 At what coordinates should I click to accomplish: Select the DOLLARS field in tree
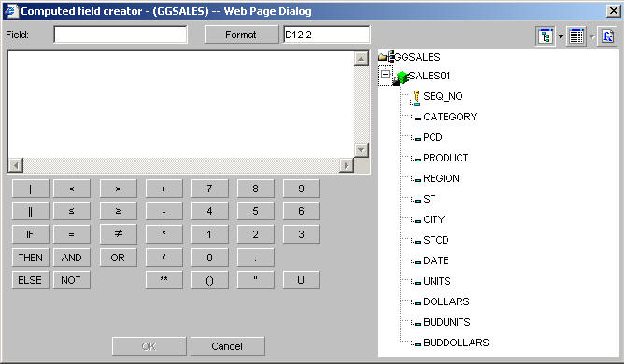click(447, 301)
